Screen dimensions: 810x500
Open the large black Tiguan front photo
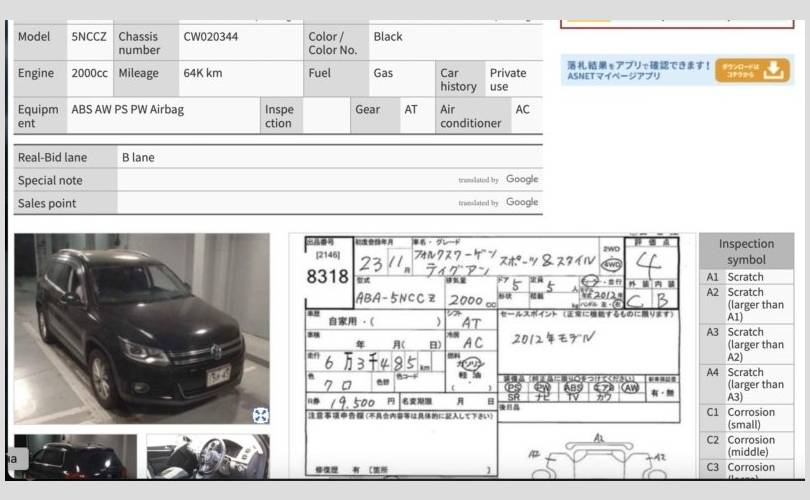coord(141,328)
